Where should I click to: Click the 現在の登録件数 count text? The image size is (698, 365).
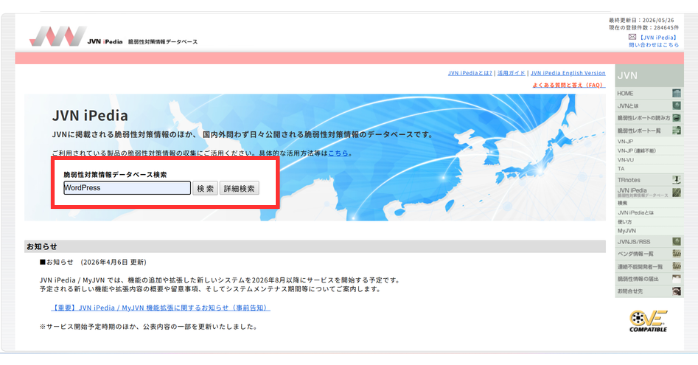pyautogui.click(x=644, y=28)
